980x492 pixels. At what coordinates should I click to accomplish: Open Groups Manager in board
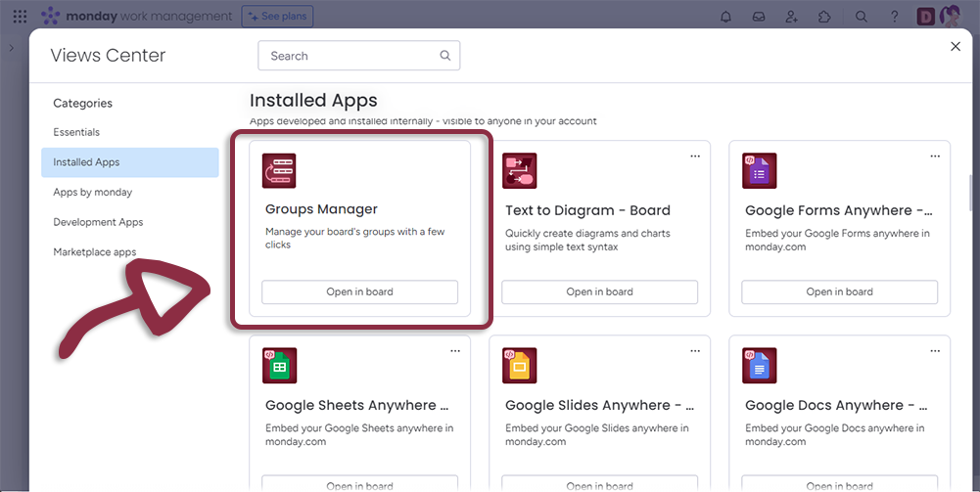(x=359, y=291)
